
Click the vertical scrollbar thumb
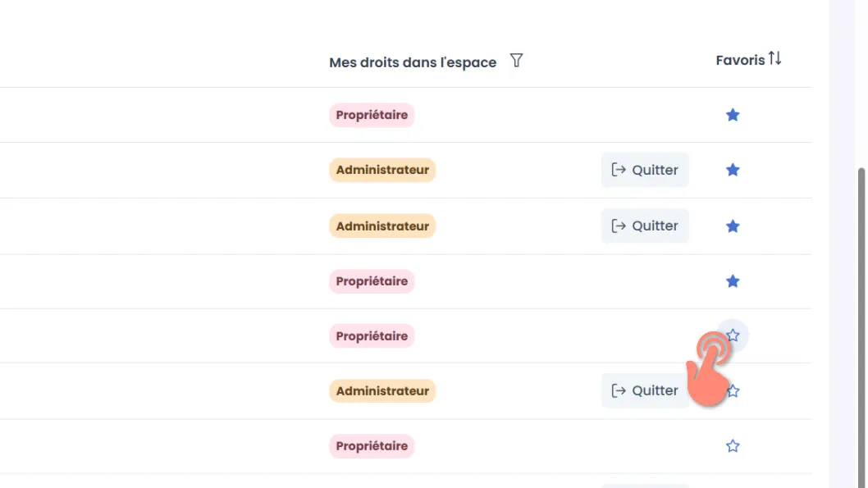pyautogui.click(x=861, y=326)
